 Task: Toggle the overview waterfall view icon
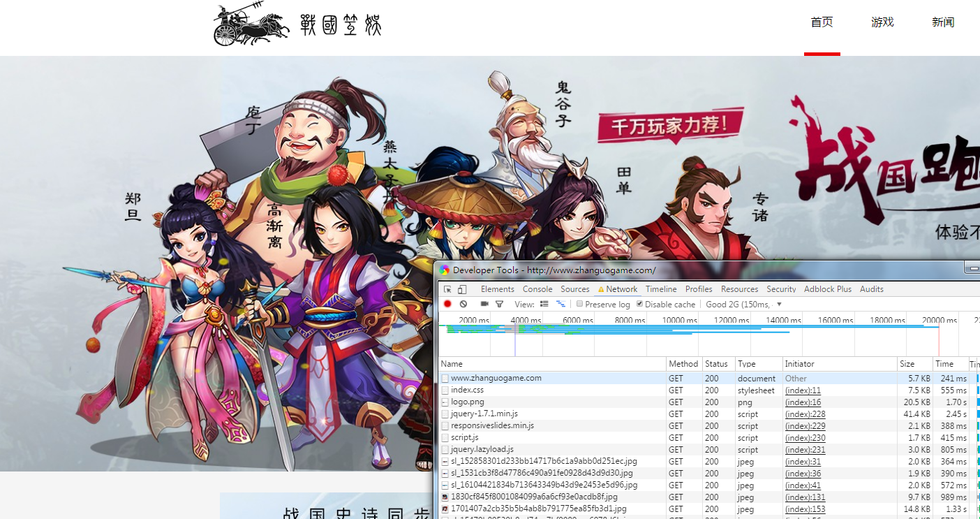point(560,304)
